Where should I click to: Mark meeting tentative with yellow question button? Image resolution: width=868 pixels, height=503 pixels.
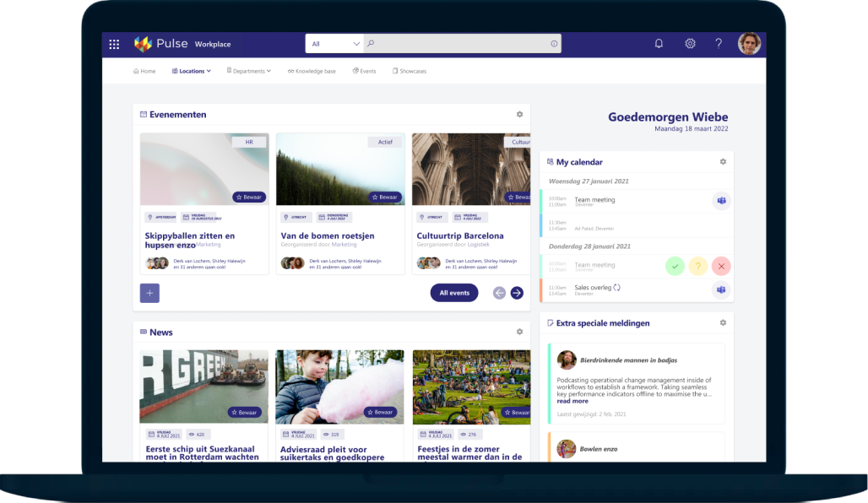[697, 266]
